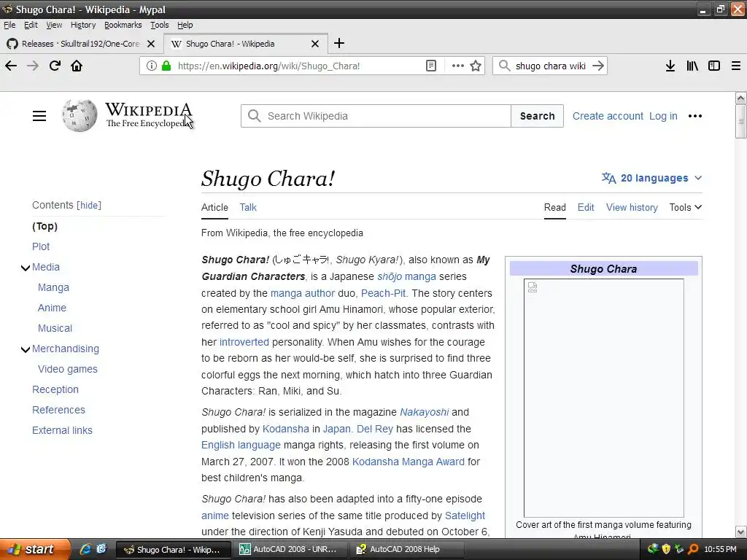Click the browser search box text
Viewport: 747px width, 560px height.
click(551, 66)
